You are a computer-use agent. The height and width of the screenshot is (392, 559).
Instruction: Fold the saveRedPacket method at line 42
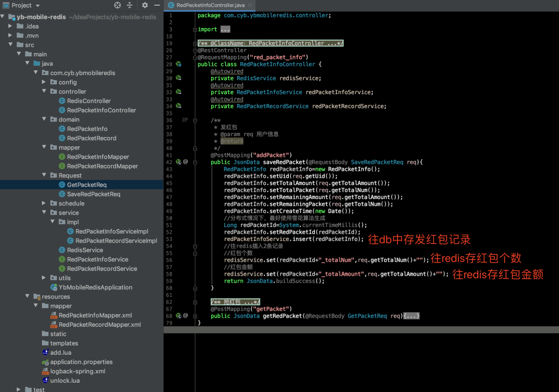(x=195, y=162)
